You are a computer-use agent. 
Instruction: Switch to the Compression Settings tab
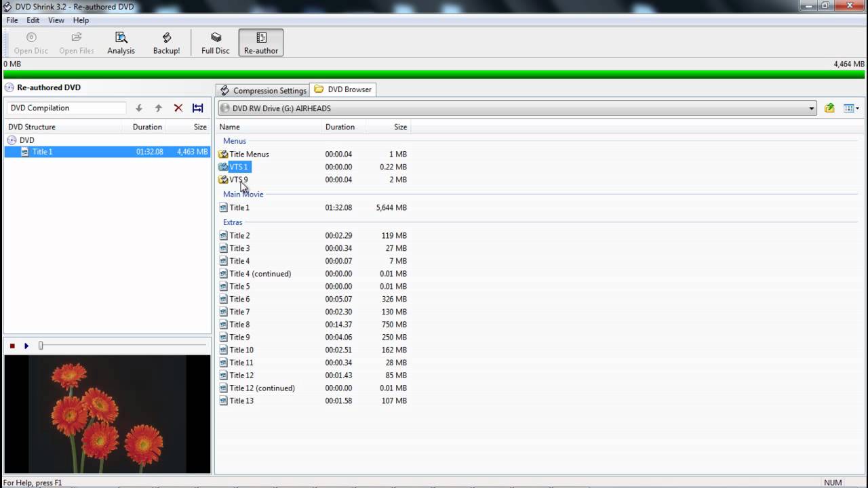coord(263,90)
